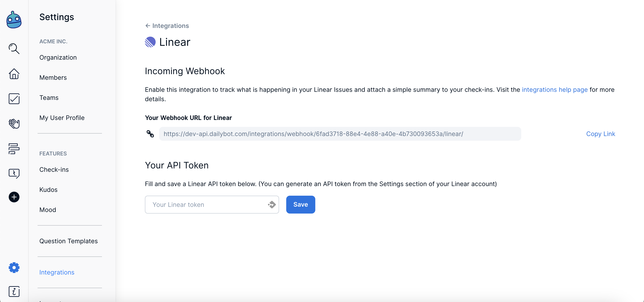This screenshot has height=302, width=644.
Task: Open settings via blue gear icon
Action: [x=14, y=268]
